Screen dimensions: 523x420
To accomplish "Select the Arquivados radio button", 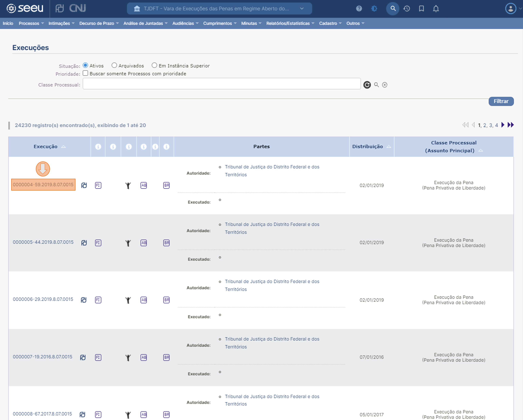I will point(114,65).
